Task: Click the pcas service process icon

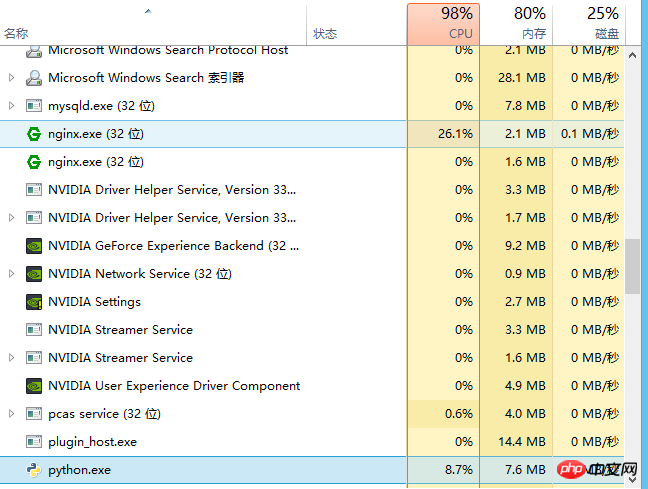Action: 33,413
